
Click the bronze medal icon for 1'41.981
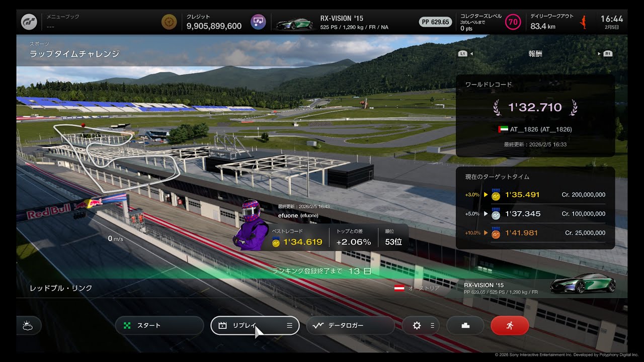[496, 233]
